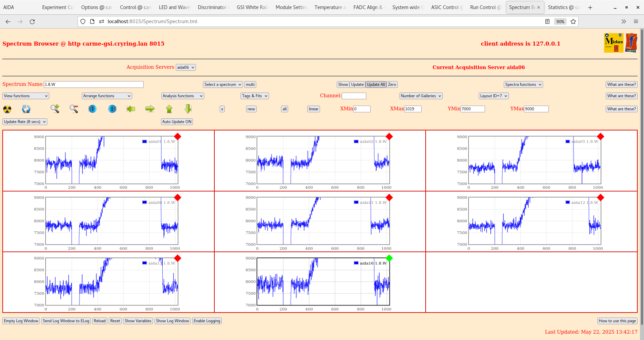644x340 pixels.
Task: Click the Enable Logging button
Action: (207, 321)
